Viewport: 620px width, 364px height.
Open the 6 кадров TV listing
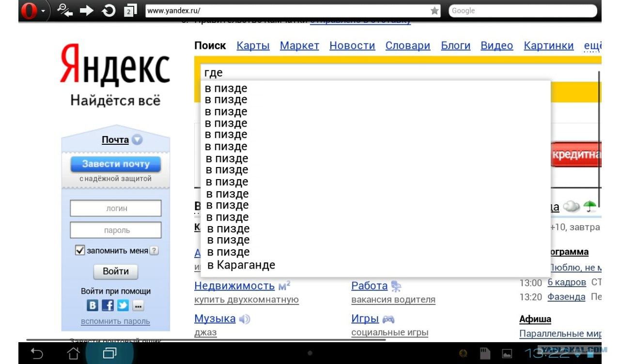(x=567, y=283)
